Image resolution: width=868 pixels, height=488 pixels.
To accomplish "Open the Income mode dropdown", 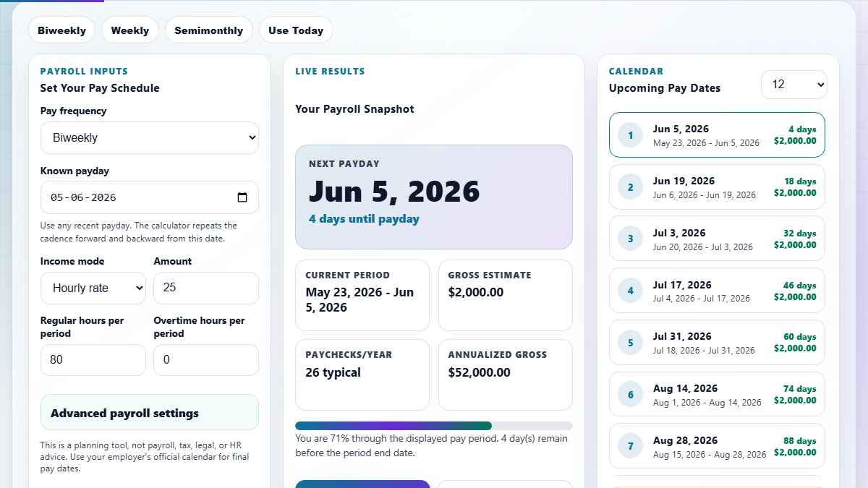I will [93, 288].
